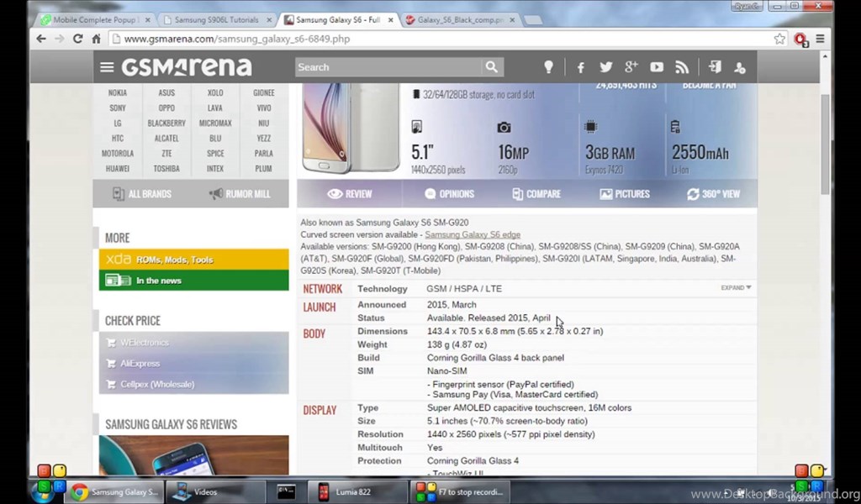The image size is (861, 504).
Task: Open the Nokia brand link
Action: pos(118,92)
